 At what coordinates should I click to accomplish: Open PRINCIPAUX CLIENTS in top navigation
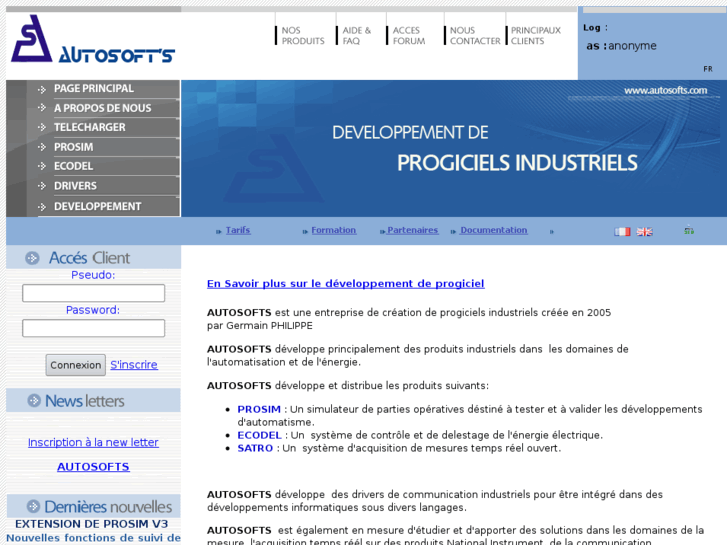point(536,36)
